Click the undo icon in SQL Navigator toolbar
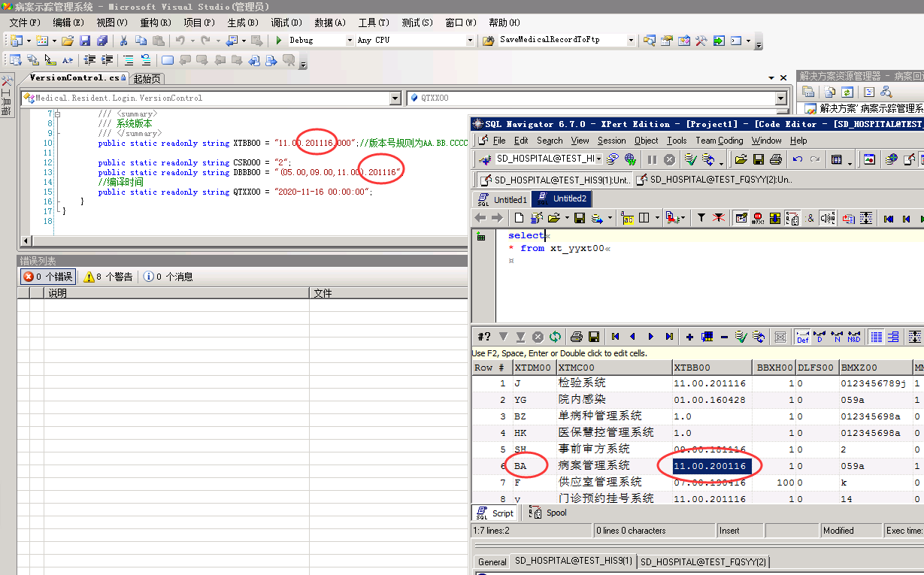924x575 pixels. [798, 159]
